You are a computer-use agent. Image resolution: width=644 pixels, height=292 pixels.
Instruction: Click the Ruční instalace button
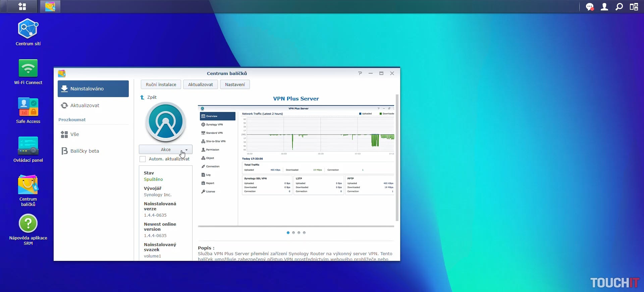click(x=161, y=85)
